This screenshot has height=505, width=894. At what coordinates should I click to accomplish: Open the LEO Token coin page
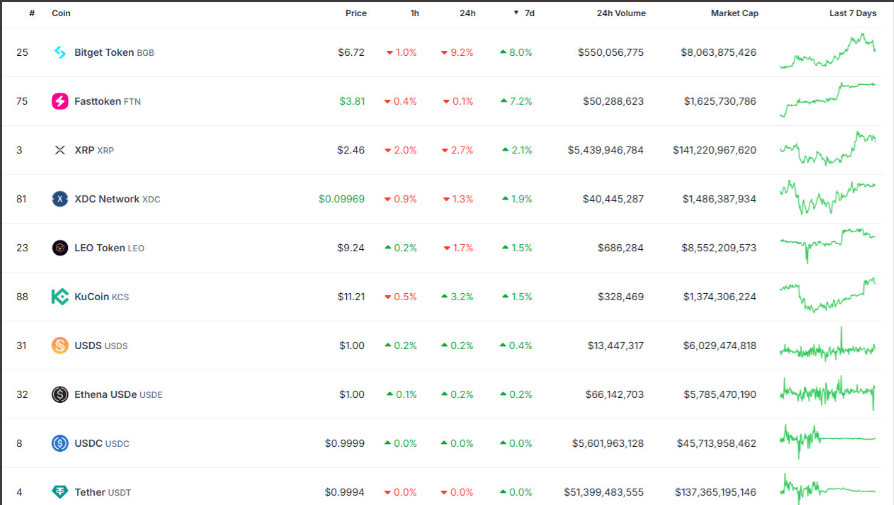(x=109, y=248)
